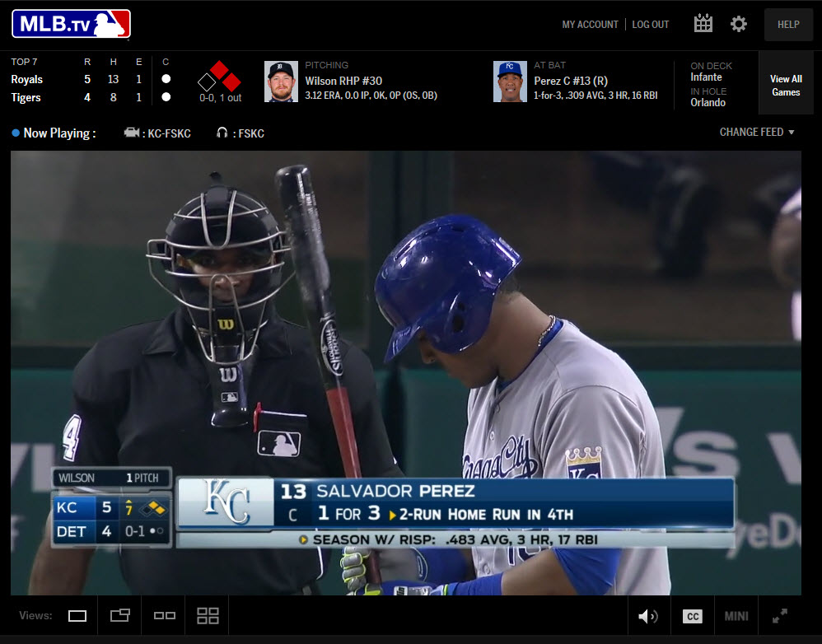The image size is (822, 644).
Task: Click the Royals team name in scoreboard
Action: tap(26, 80)
